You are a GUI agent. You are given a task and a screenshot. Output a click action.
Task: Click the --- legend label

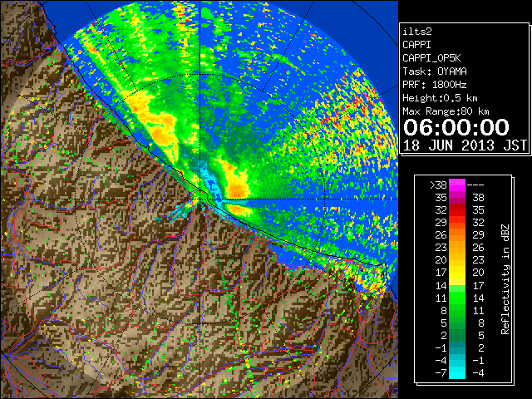475,185
